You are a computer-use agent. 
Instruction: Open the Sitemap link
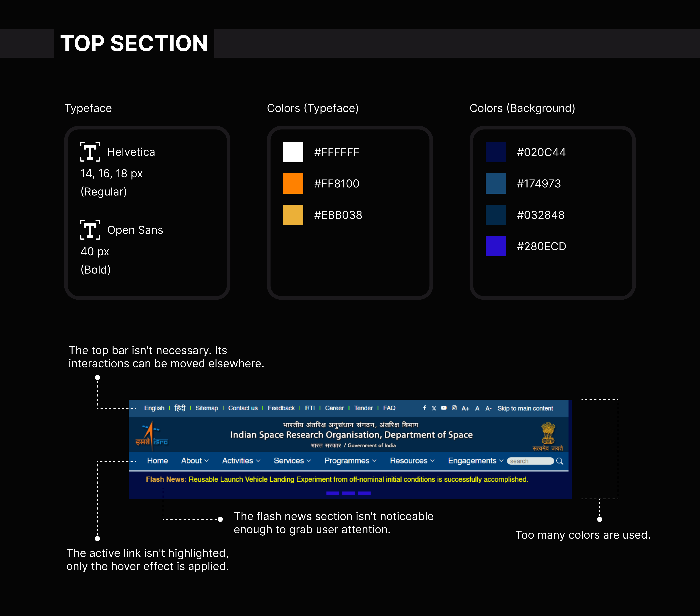click(207, 408)
